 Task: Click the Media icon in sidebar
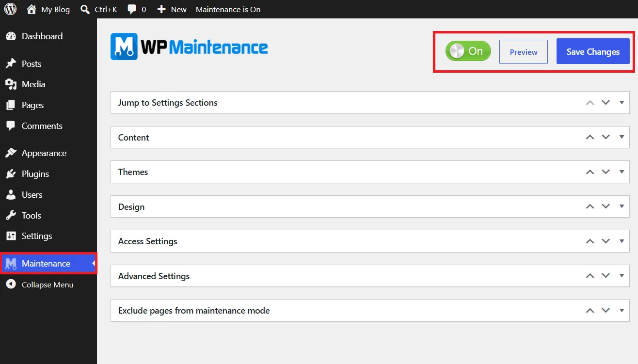pyautogui.click(x=11, y=84)
